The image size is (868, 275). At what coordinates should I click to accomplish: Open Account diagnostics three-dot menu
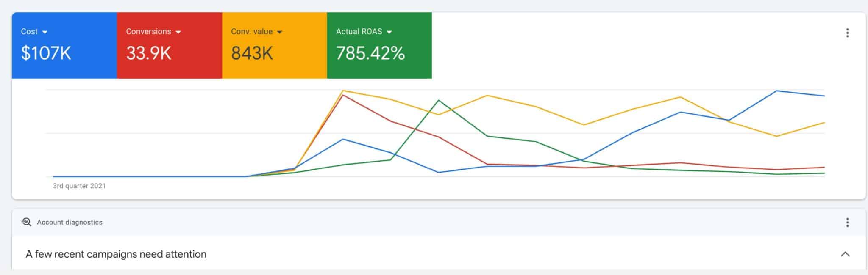[847, 223]
